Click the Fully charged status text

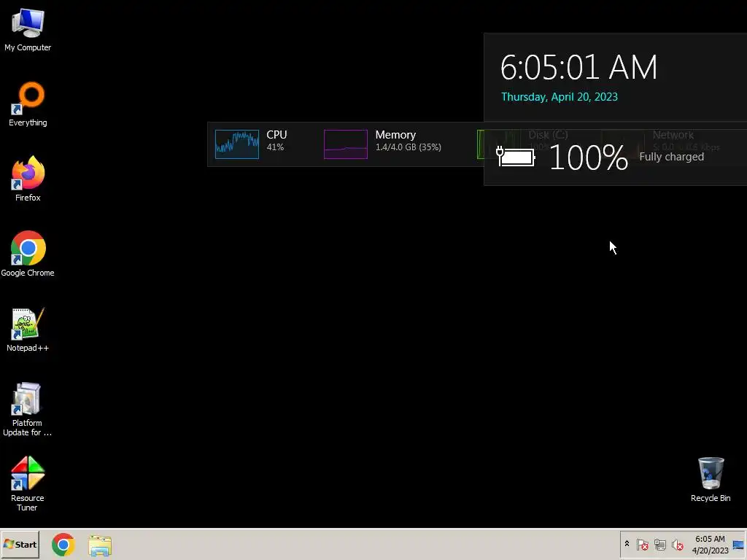point(671,157)
